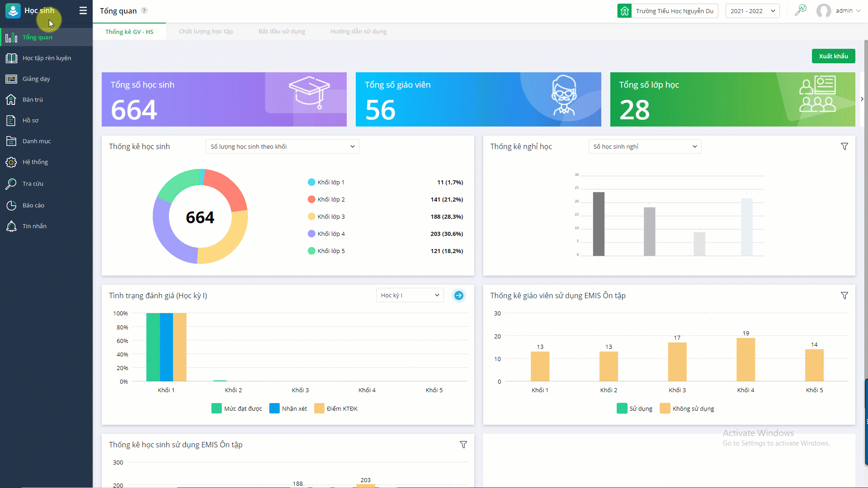Switch to Chất lượng học tập tab
The width and height of the screenshot is (868, 488).
pos(206,32)
